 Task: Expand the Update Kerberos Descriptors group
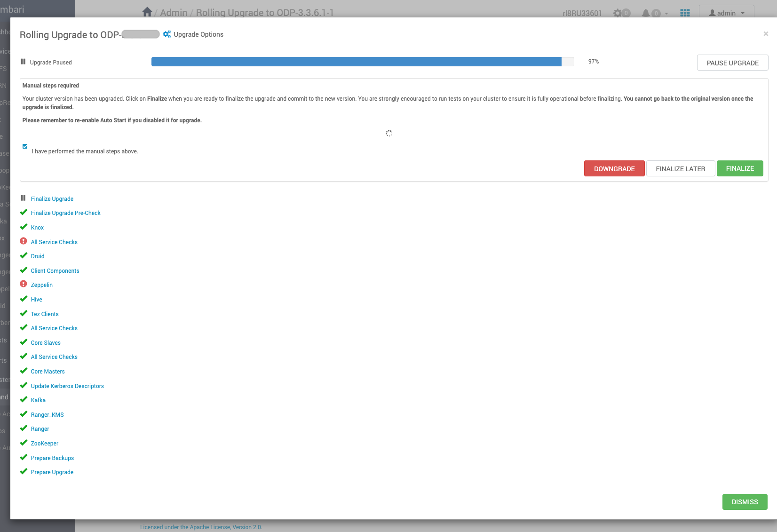coord(67,386)
